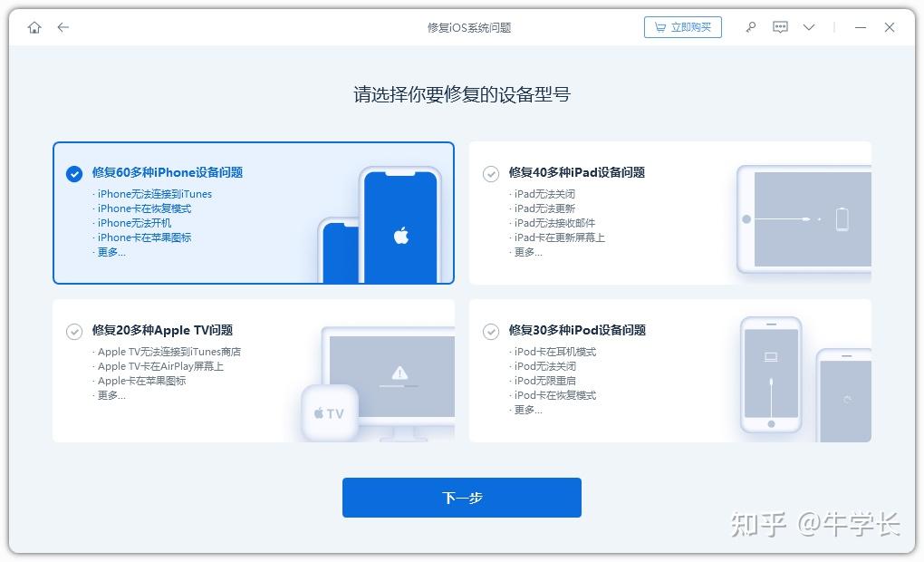Expand 更多 under the Apple TV issue list
Image resolution: width=924 pixels, height=562 pixels.
(111, 395)
